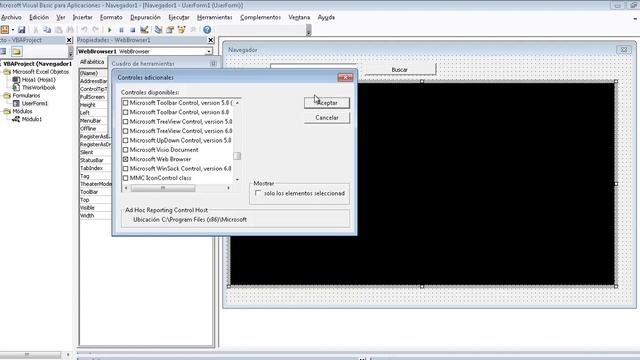Image resolution: width=640 pixels, height=360 pixels.
Task: Save the project with the floppy icon
Action: (22, 30)
